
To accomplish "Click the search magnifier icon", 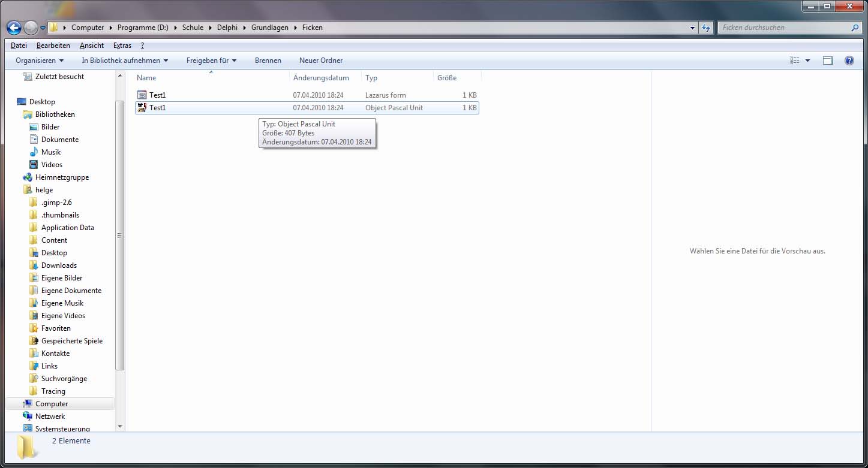I will pos(855,28).
